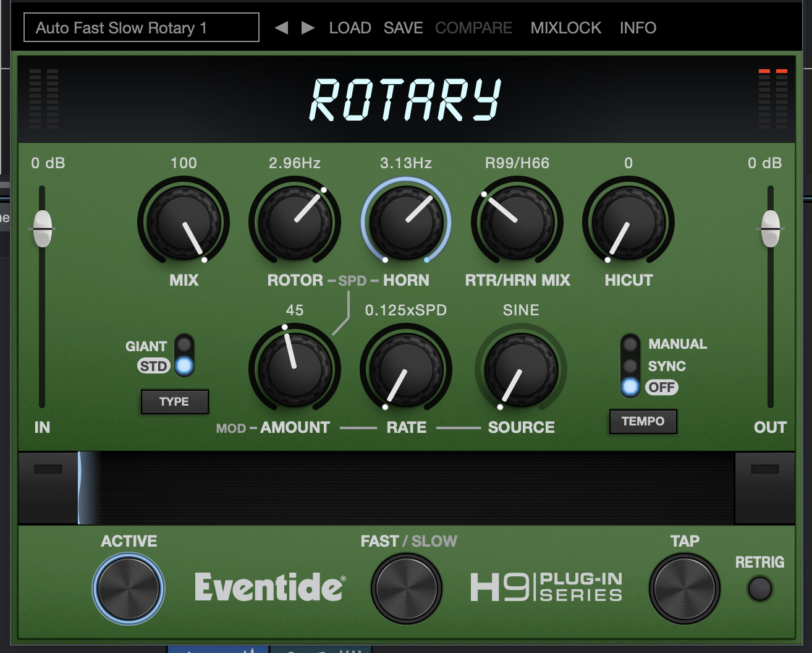The height and width of the screenshot is (653, 812).
Task: Click the ribbon strip blue position marker
Action: tap(80, 488)
